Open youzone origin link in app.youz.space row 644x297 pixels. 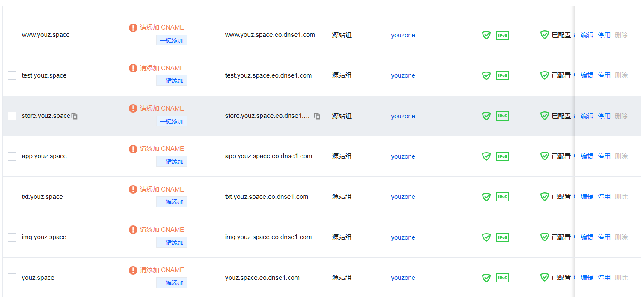pyautogui.click(x=403, y=156)
